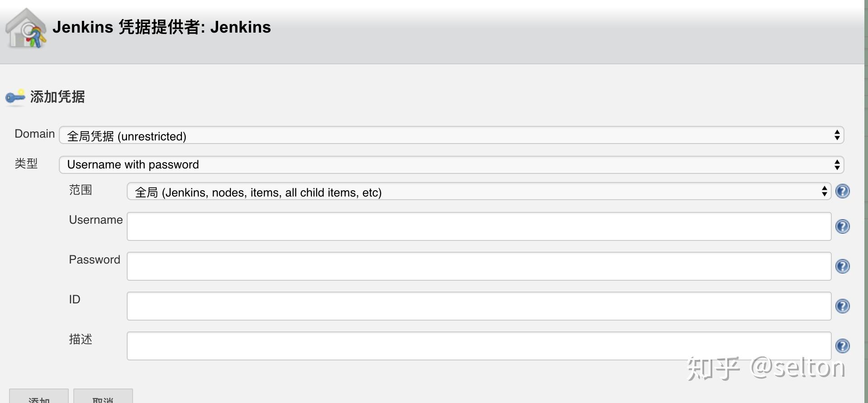Click the Password field label

(x=94, y=260)
